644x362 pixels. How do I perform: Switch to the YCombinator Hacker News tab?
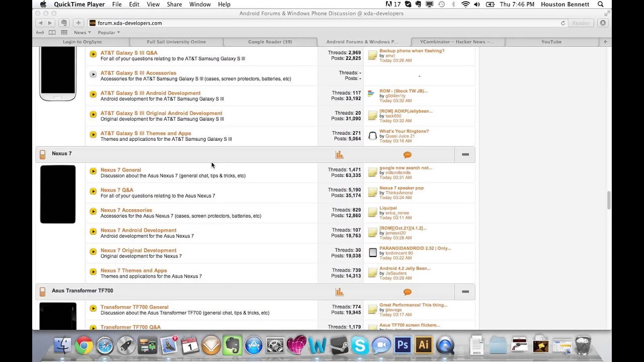(x=457, y=42)
